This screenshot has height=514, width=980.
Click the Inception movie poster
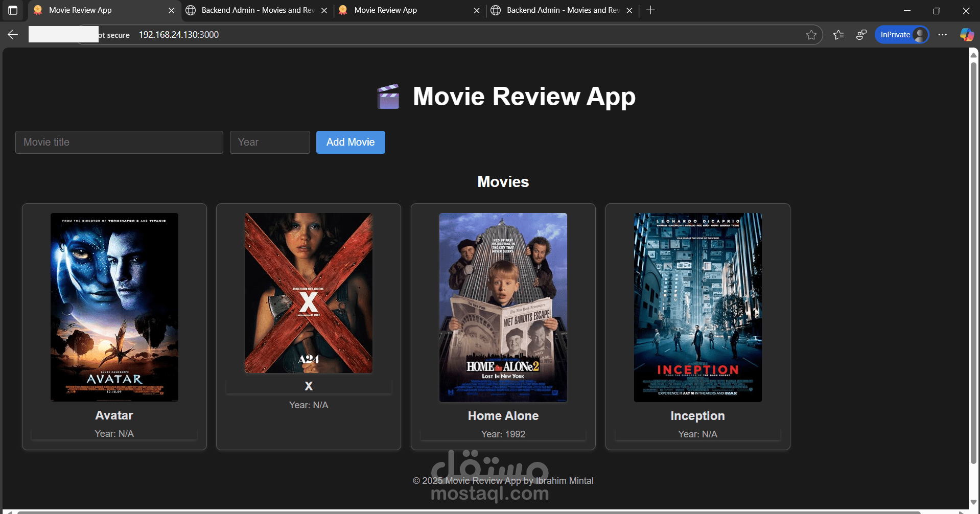click(698, 308)
